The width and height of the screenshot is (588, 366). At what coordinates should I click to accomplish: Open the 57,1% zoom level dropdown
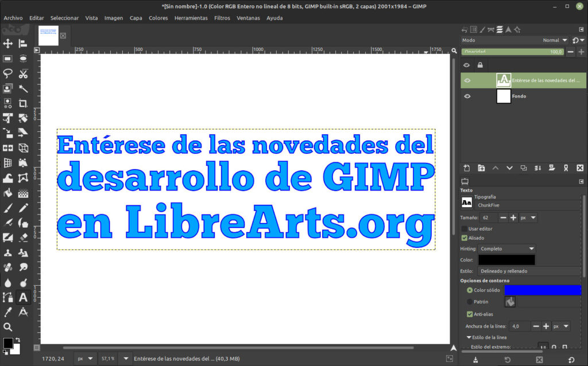[126, 359]
